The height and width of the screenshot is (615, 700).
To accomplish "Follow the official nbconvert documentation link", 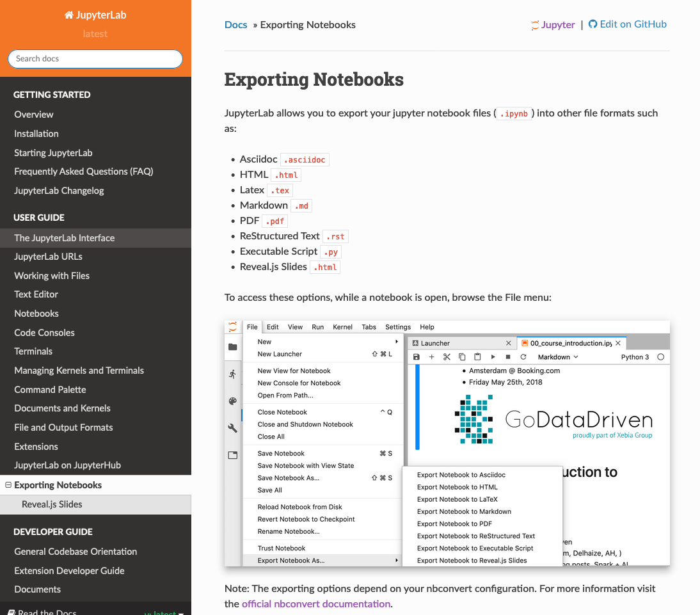I will (x=315, y=603).
